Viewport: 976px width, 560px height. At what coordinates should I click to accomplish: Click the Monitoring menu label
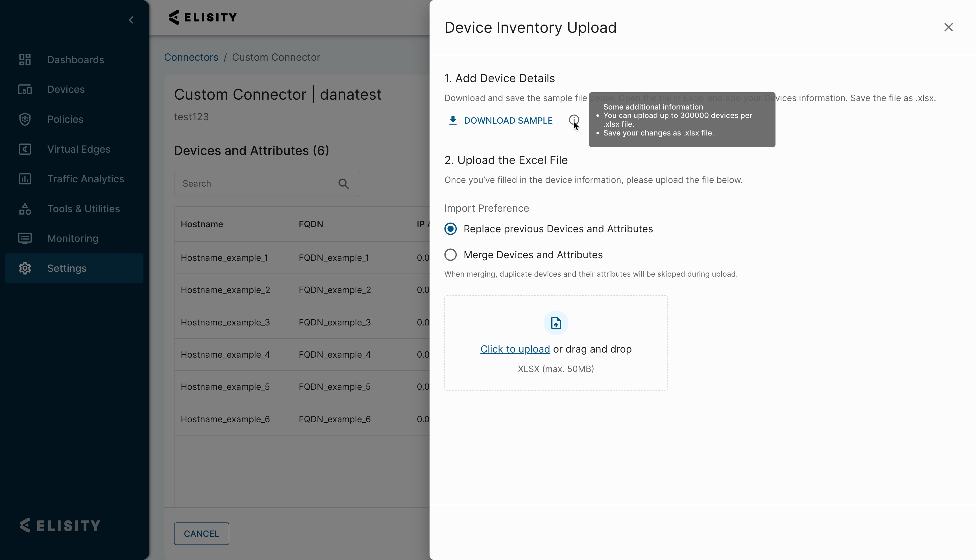[73, 239]
